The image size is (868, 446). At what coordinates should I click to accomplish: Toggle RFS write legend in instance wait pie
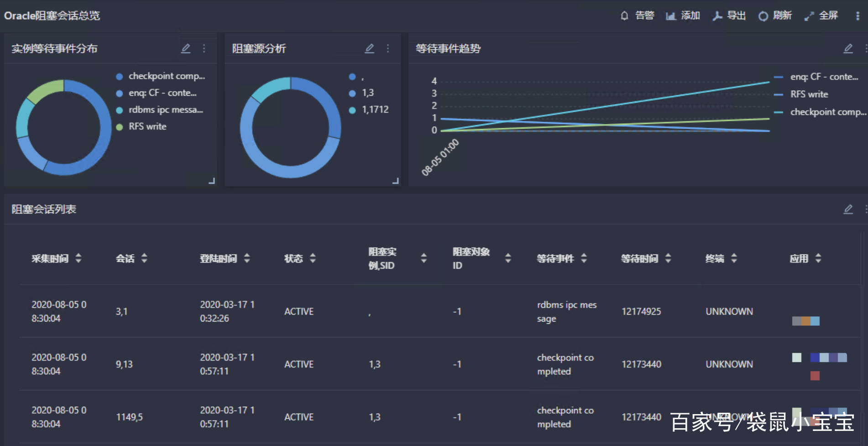pos(141,127)
